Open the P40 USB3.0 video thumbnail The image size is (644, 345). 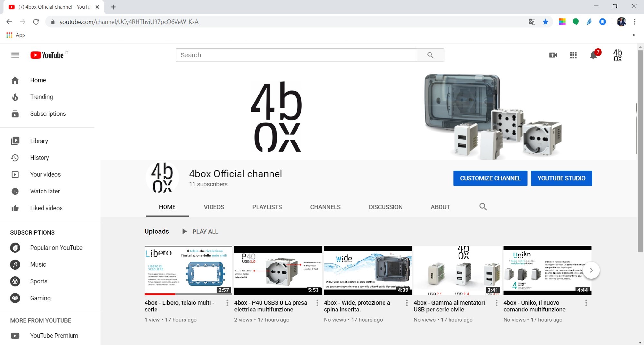278,270
